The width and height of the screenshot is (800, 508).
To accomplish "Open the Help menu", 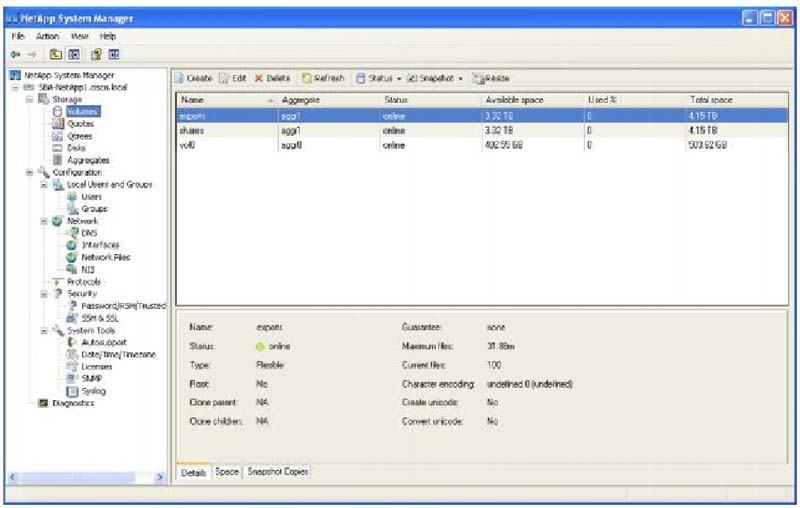I will 108,35.
